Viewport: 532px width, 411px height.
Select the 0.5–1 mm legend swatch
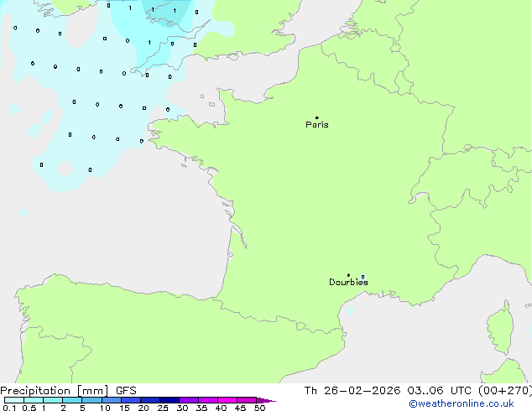pyautogui.click(x=34, y=400)
